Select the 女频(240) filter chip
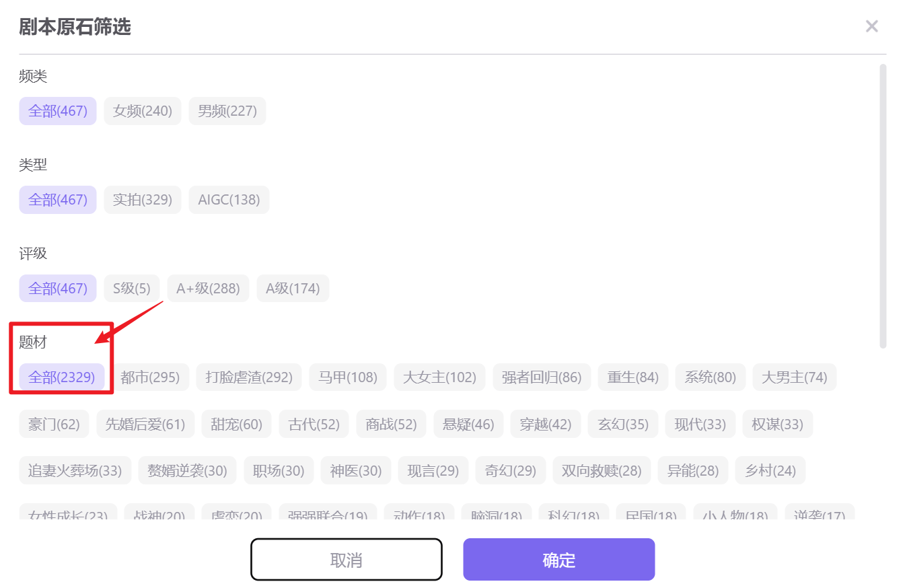 click(143, 111)
